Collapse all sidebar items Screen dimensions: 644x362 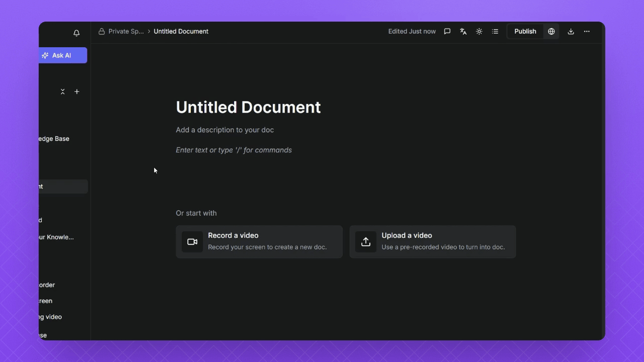(63, 92)
